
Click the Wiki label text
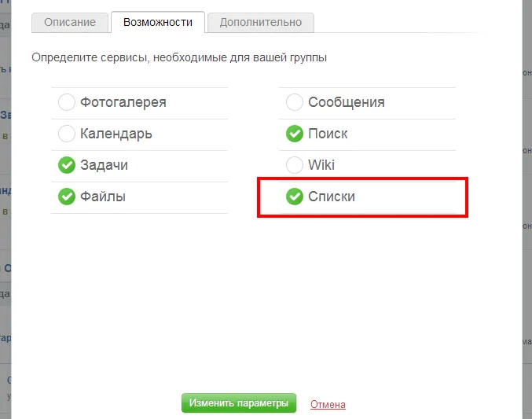(x=321, y=165)
